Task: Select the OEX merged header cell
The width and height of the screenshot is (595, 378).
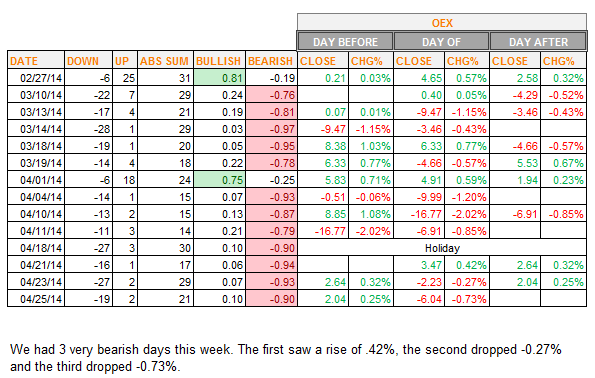Action: 442,22
